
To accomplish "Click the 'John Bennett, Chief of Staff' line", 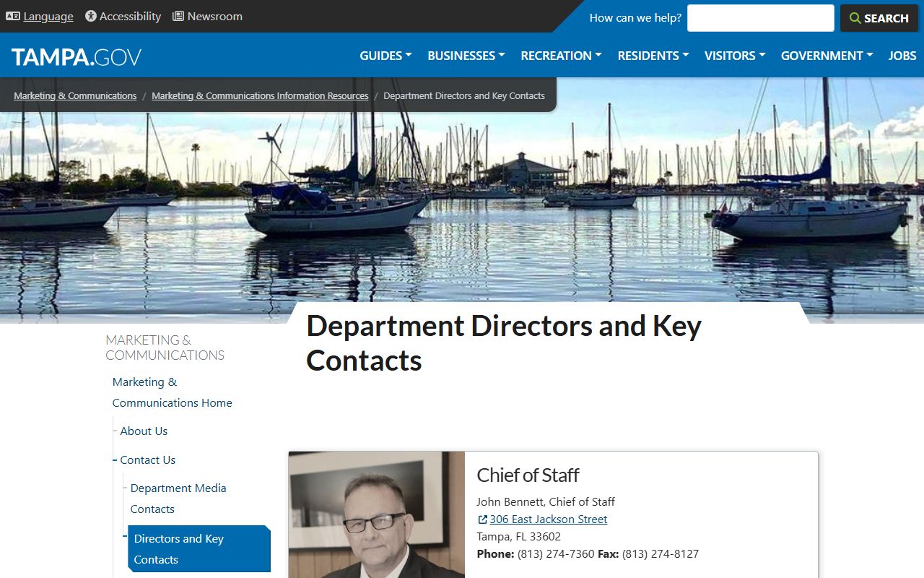I will [546, 501].
